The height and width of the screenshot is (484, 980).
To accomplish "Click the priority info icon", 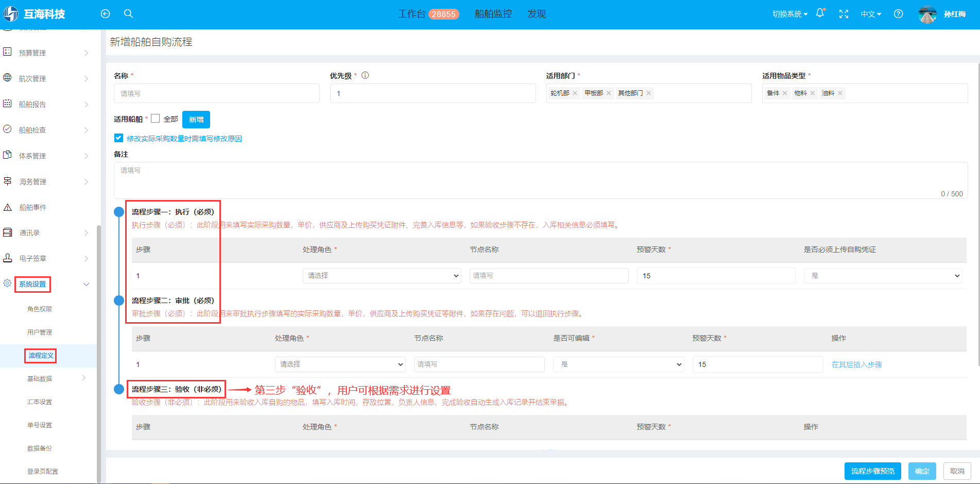I will click(x=365, y=75).
